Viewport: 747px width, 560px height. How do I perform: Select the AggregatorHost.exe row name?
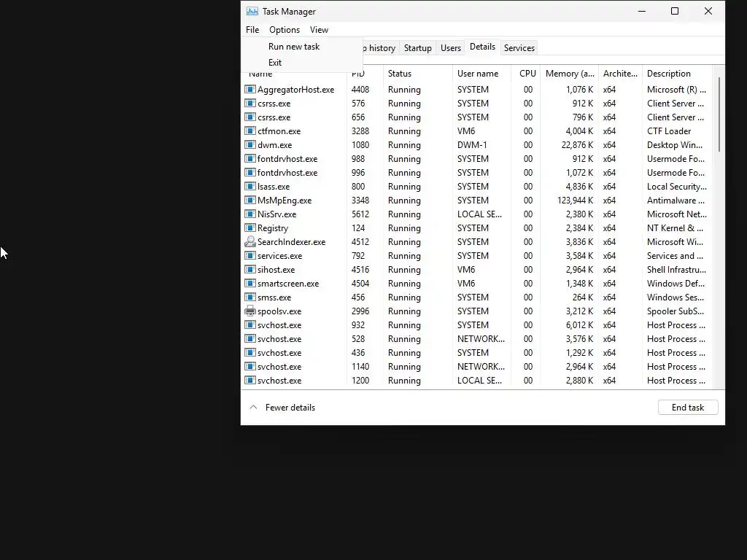[x=296, y=90]
